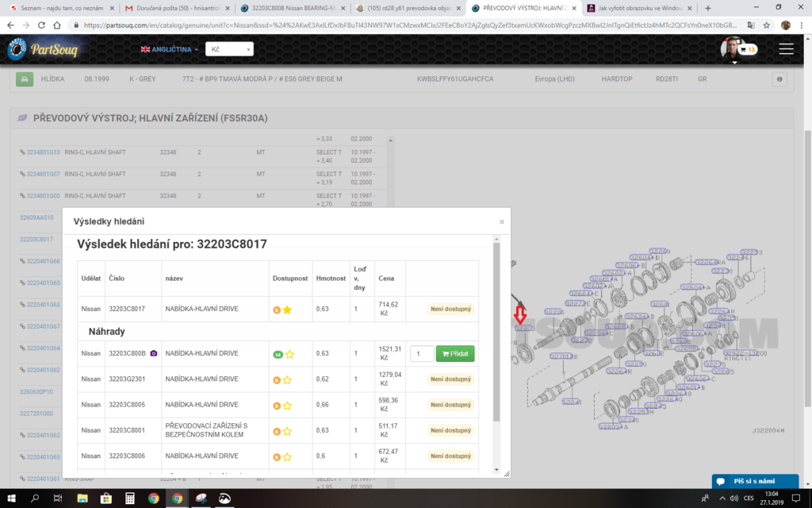Viewport: 812px width, 508px height.
Task: Open part link 3260630P10
Action: 36,392
